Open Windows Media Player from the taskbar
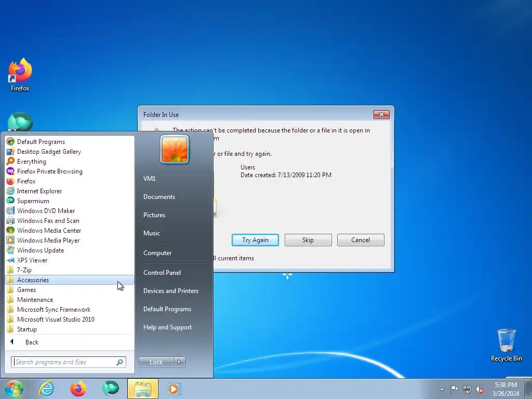 [x=175, y=389]
